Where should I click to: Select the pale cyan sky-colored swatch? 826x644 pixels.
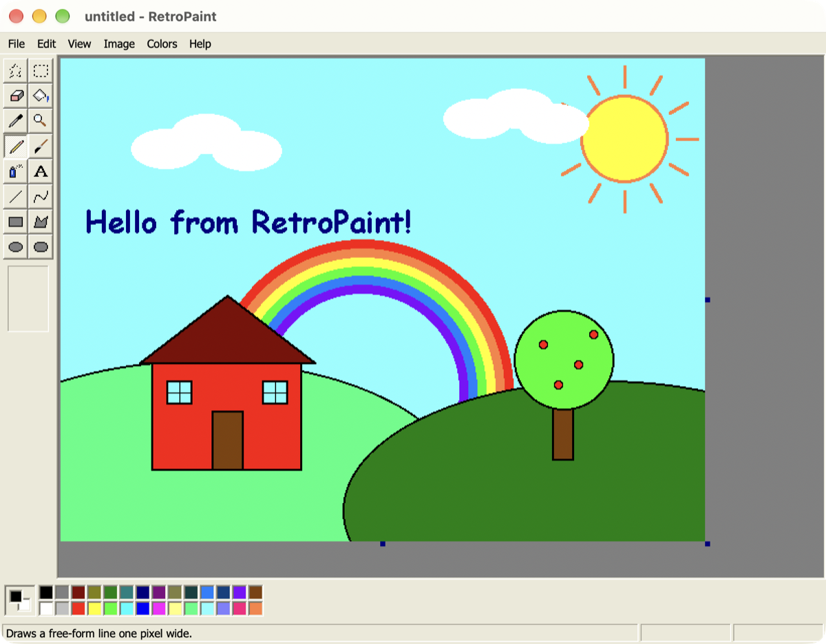(x=207, y=608)
